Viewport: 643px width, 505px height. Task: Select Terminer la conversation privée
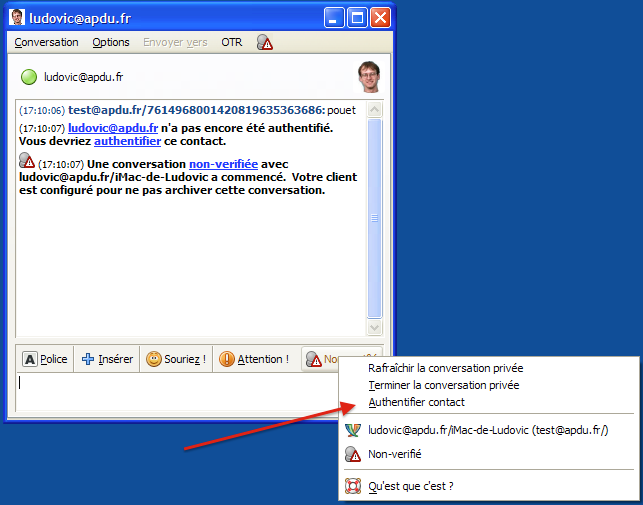point(443,384)
